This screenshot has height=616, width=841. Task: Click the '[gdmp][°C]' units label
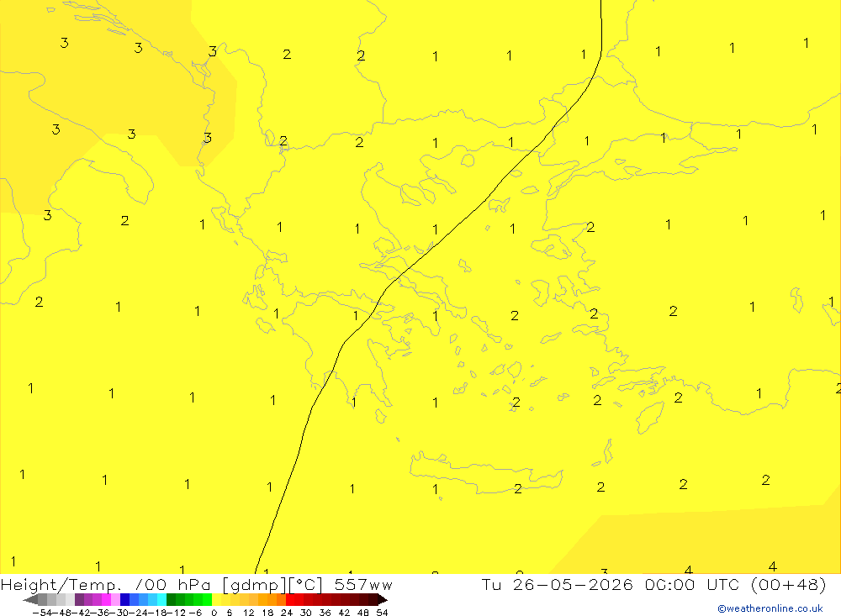tap(273, 585)
